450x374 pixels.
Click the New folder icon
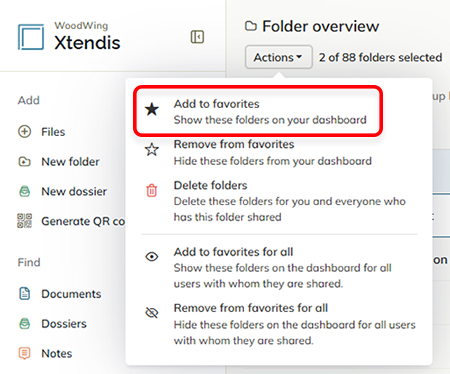24,162
